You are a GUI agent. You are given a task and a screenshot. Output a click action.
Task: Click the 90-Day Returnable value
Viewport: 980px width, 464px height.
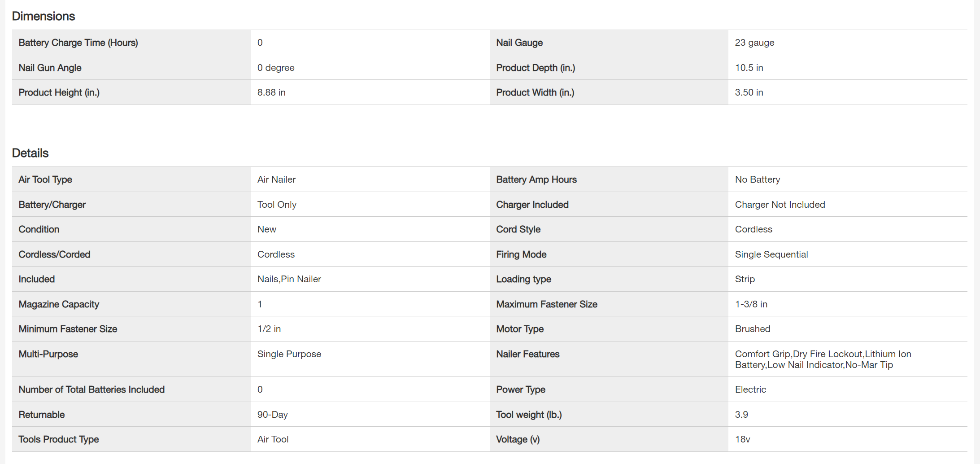pyautogui.click(x=273, y=415)
